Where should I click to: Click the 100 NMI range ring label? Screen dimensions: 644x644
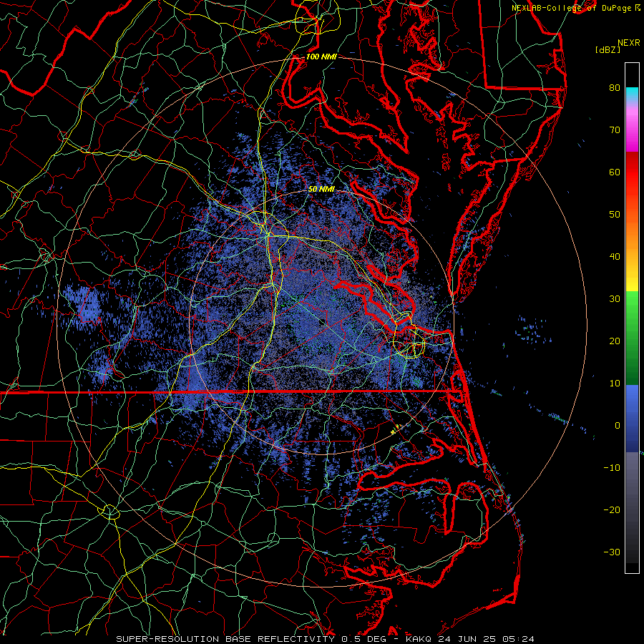point(321,57)
